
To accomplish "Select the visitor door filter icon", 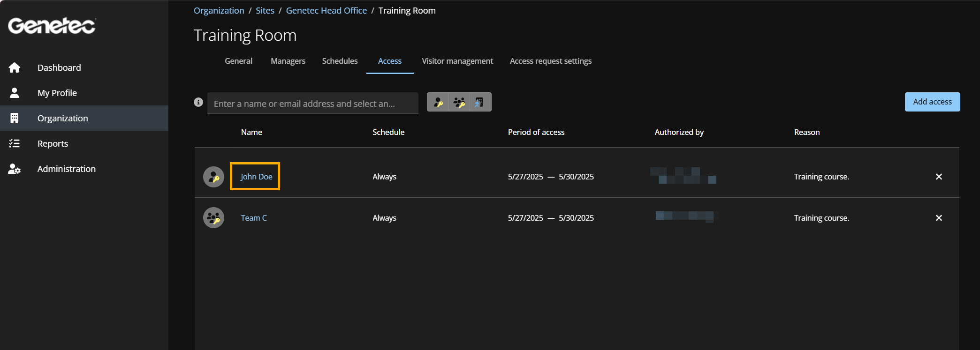I will [x=479, y=102].
